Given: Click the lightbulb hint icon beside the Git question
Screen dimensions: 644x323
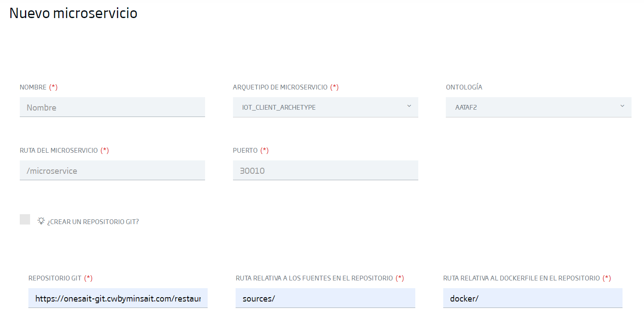Looking at the screenshot, I should click(x=41, y=221).
